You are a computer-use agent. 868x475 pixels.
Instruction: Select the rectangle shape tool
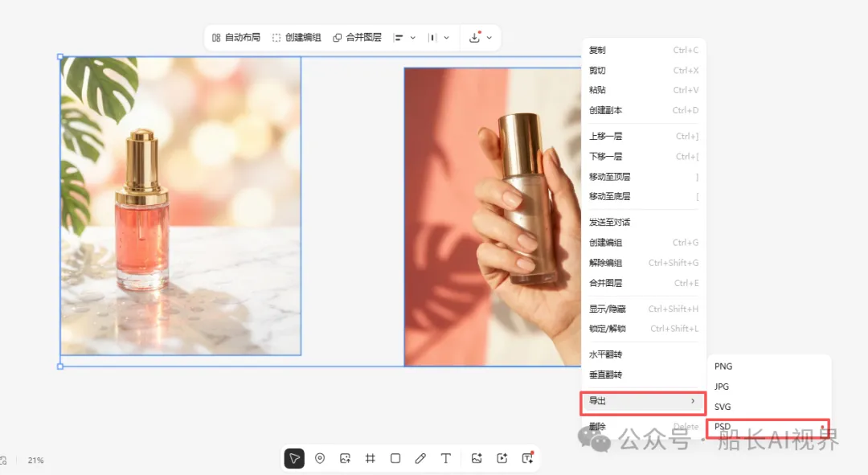point(395,458)
